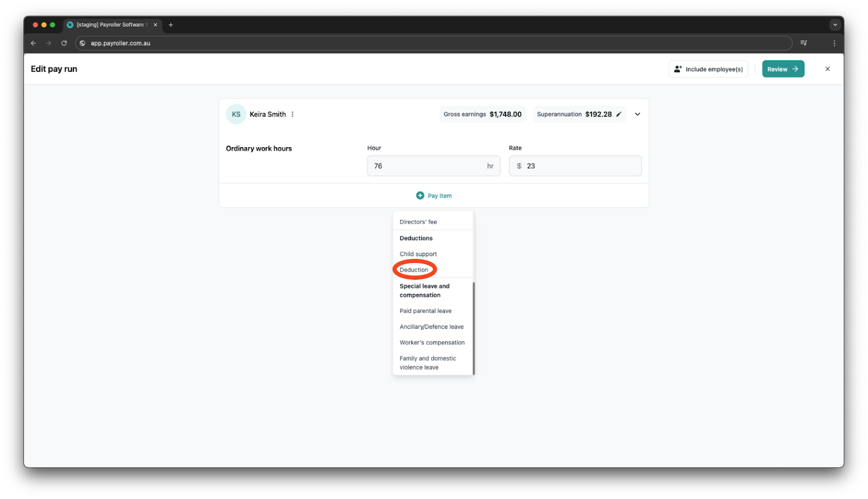Select Paid parental leave option
The width and height of the screenshot is (868, 499).
tap(425, 311)
